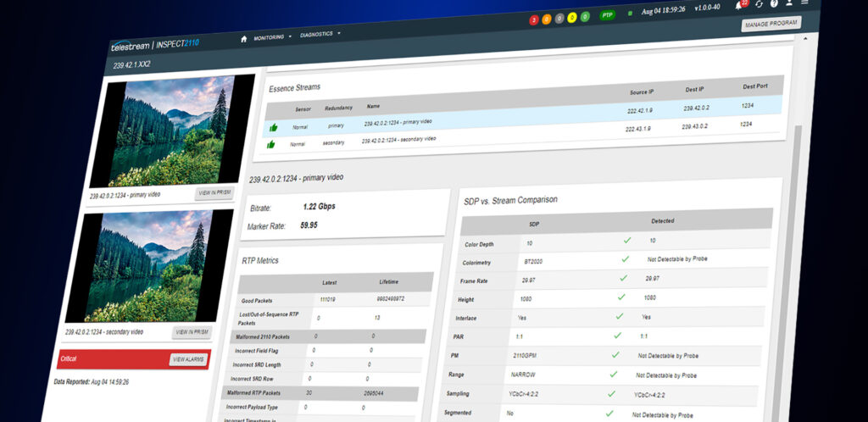Open the help question mark icon
This screenshot has height=422, width=868.
[774, 3]
